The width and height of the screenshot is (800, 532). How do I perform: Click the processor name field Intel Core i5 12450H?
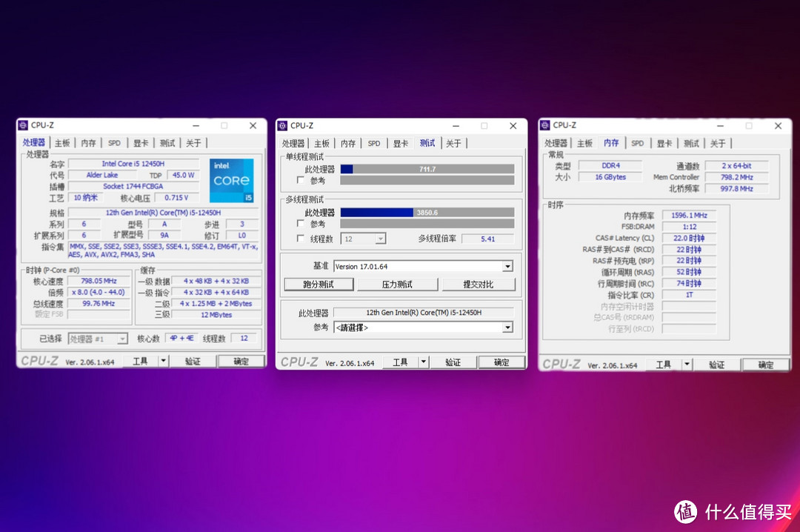tap(133, 163)
